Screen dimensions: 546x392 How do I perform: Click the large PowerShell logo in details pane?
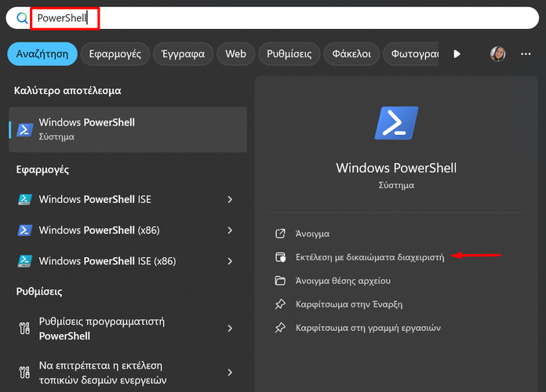[x=396, y=123]
